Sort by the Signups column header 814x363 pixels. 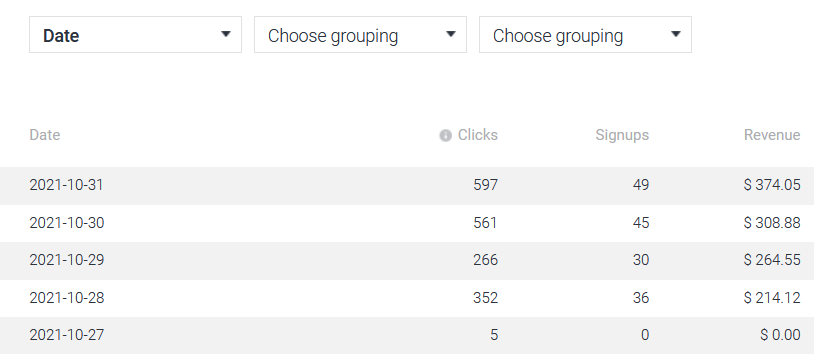(622, 135)
